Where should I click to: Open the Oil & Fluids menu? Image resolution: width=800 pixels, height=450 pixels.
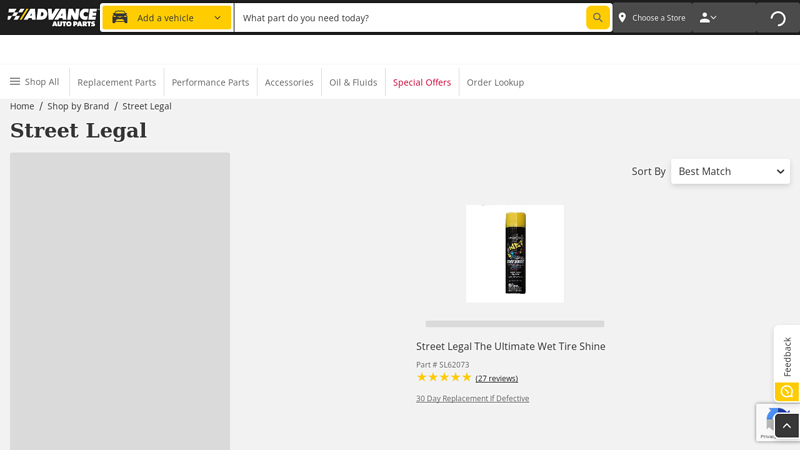pos(353,82)
